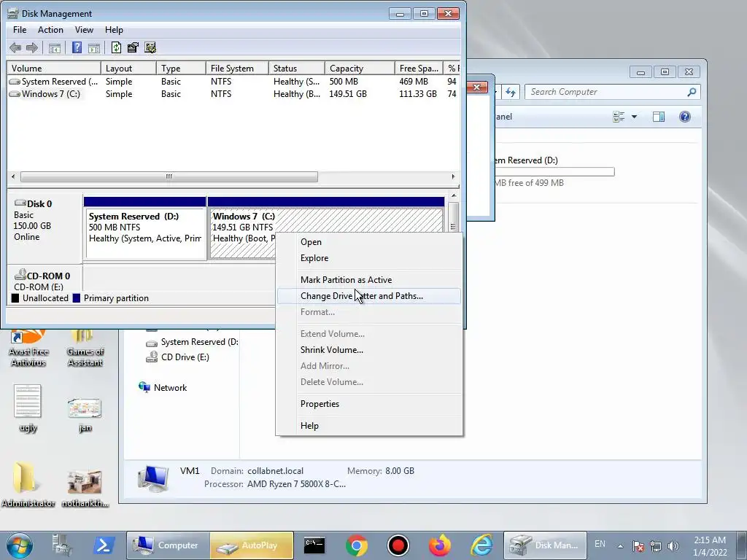The height and width of the screenshot is (560, 747).
Task: Select System Reserved (D:) in Explorer tree
Action: click(x=192, y=342)
